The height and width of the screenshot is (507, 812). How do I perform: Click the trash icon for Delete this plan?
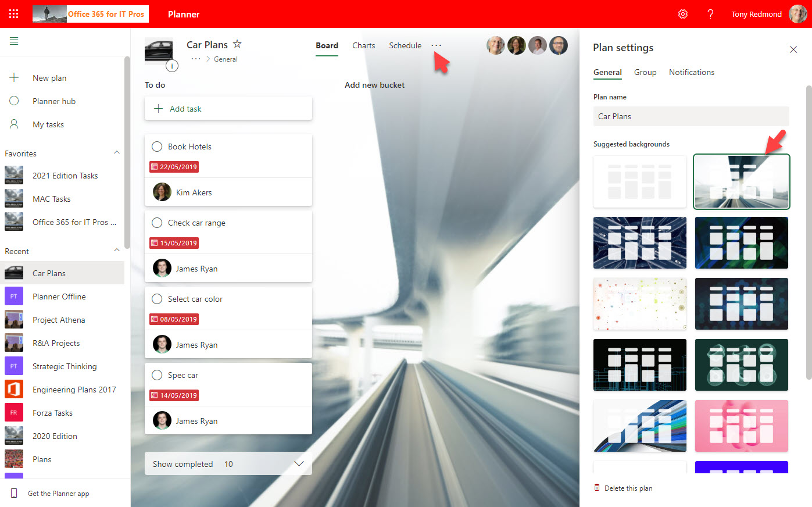point(597,488)
